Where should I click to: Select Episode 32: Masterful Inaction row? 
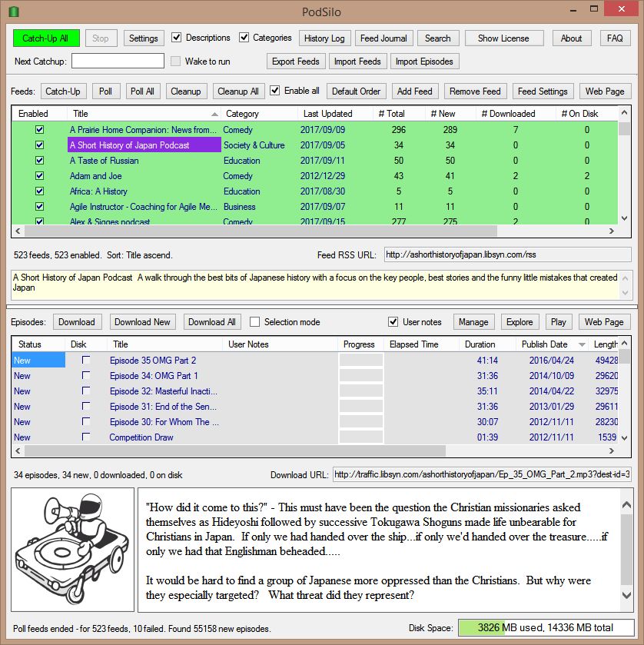314,391
